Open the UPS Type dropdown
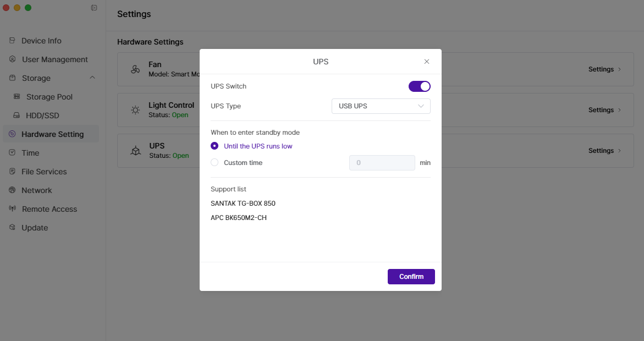The height and width of the screenshot is (341, 644). (x=381, y=106)
